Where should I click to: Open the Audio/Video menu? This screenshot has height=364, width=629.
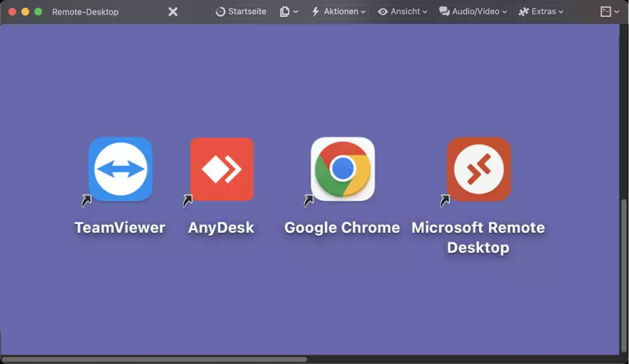pyautogui.click(x=473, y=11)
